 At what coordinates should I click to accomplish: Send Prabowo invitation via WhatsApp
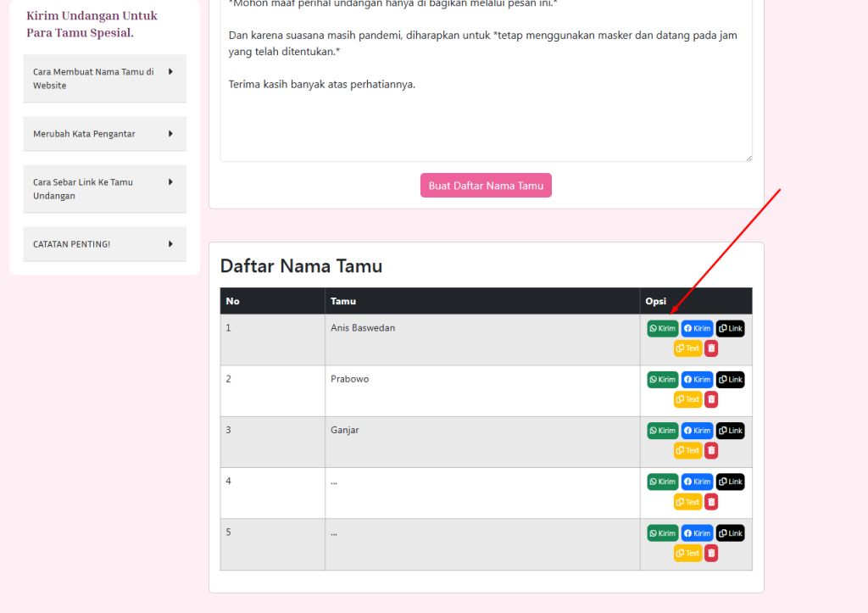662,380
